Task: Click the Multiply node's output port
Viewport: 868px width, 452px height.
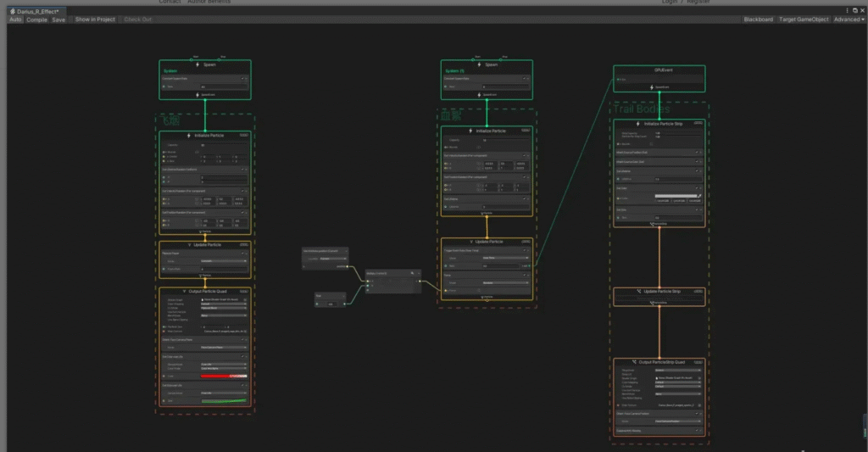Action: (x=420, y=282)
